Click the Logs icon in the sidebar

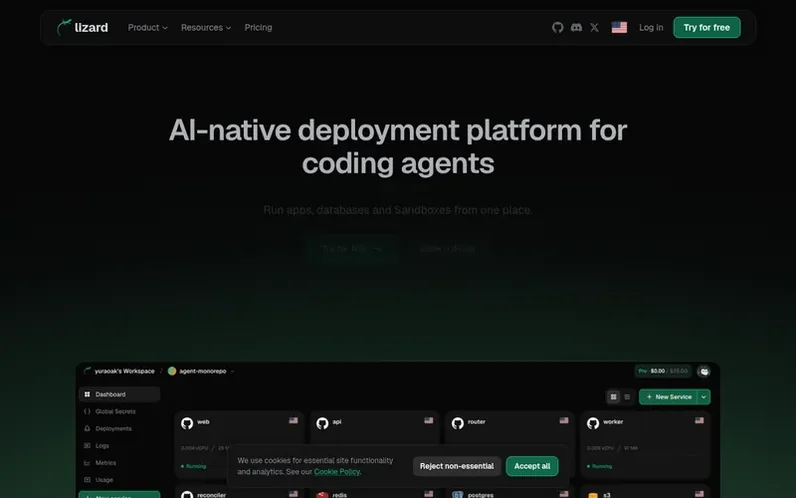click(x=87, y=446)
